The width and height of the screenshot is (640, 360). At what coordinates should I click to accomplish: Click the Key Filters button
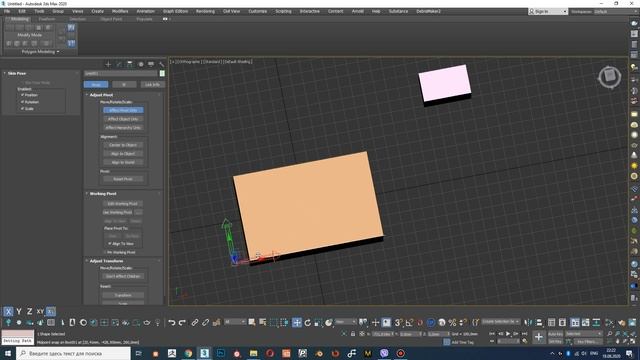[x=588, y=342]
